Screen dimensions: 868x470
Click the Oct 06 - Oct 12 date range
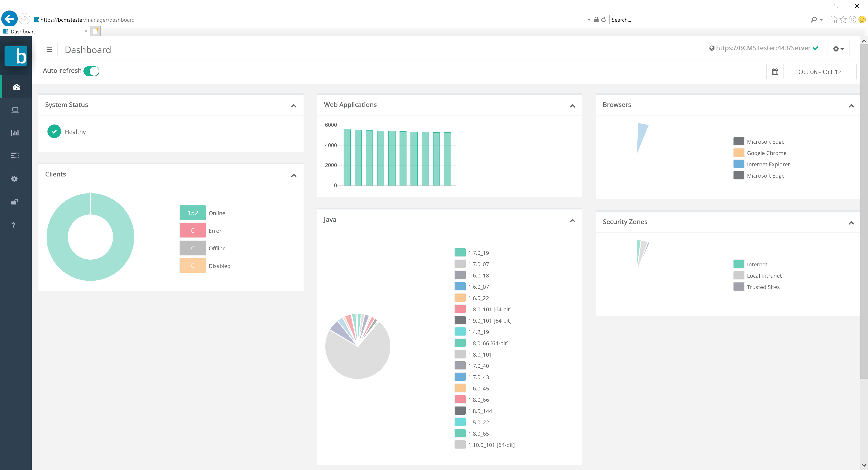tap(819, 72)
